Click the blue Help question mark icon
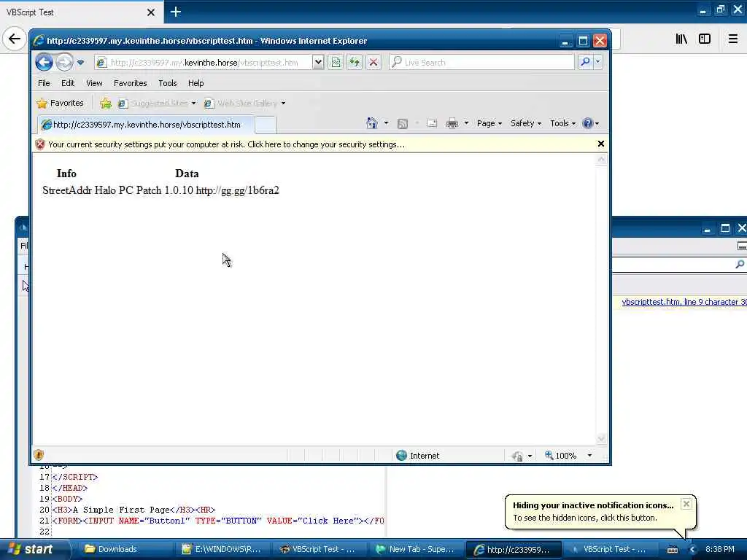The height and width of the screenshot is (560, 747). tap(588, 123)
